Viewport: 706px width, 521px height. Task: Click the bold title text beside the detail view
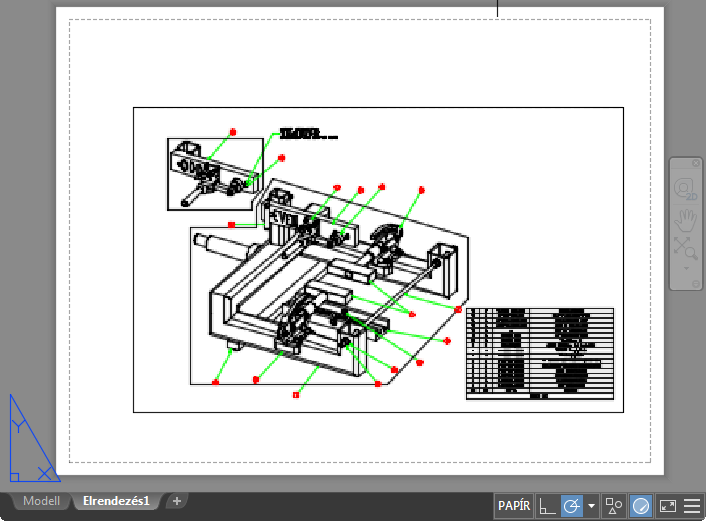click(x=308, y=134)
